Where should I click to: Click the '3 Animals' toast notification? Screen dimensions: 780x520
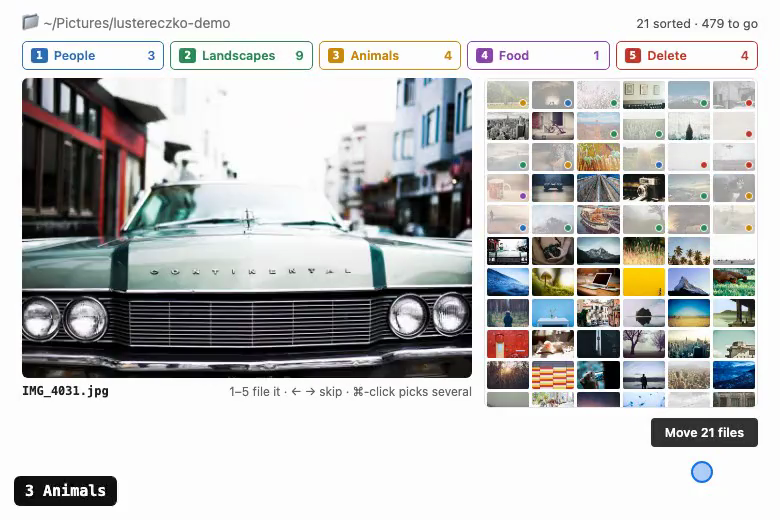pos(66,491)
